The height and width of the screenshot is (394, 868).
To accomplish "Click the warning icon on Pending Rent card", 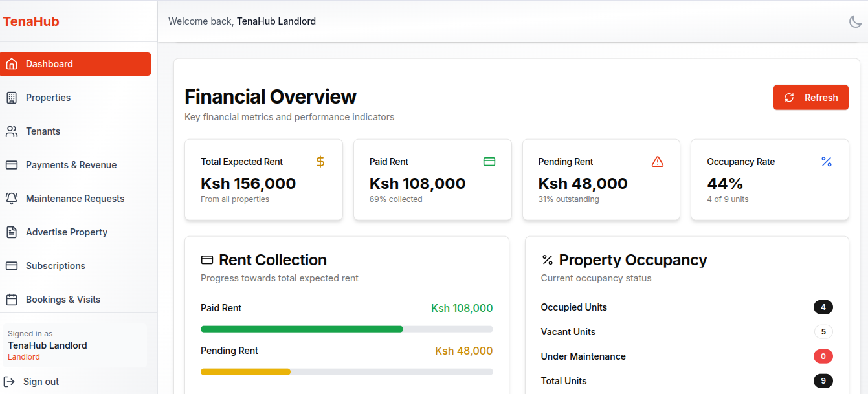I will click(658, 161).
